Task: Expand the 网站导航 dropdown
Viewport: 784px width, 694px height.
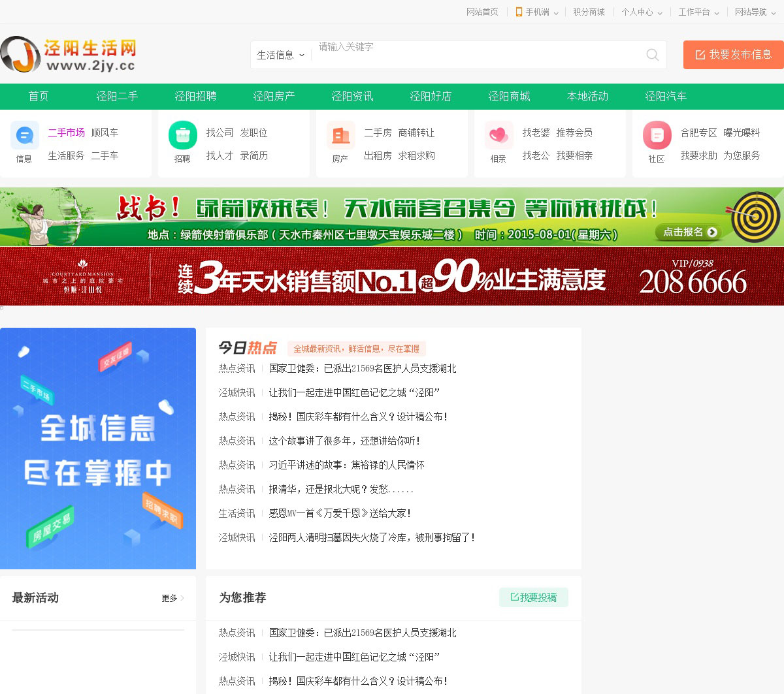Action: [774, 12]
